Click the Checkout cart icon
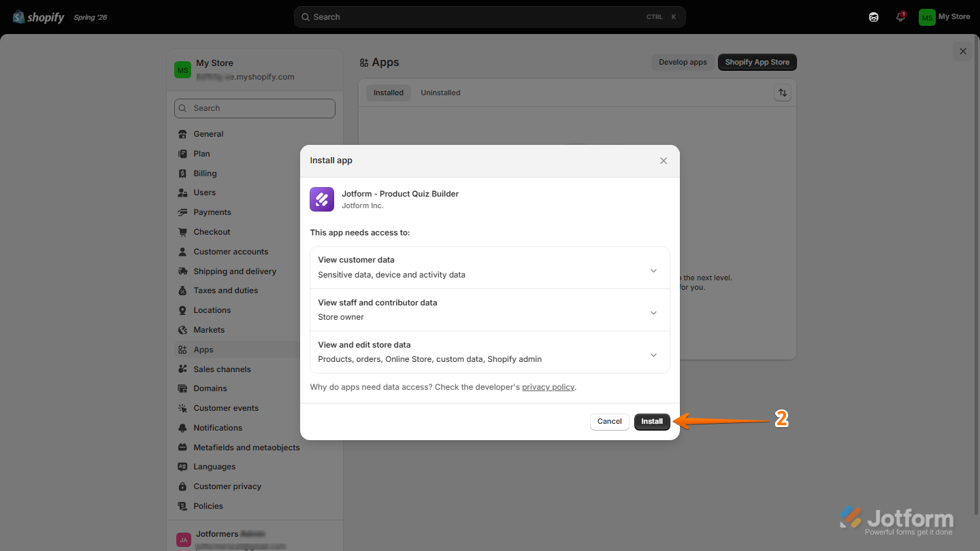 point(182,232)
